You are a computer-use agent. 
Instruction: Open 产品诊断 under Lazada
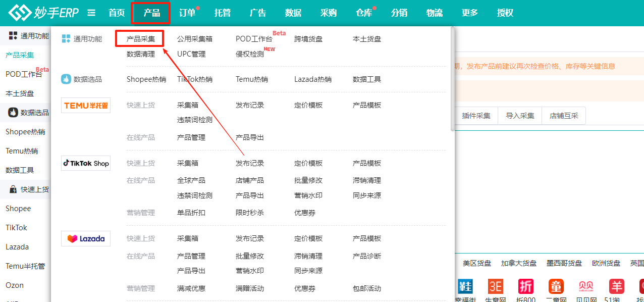point(367,256)
